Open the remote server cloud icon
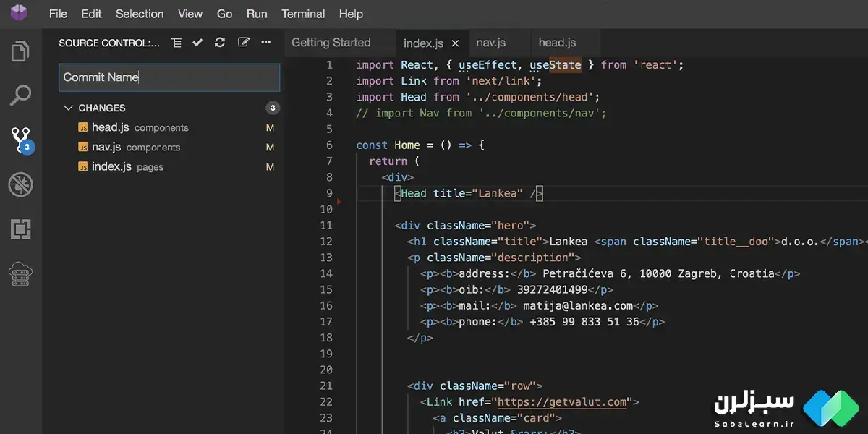Screen dimensions: 868x434 pyautogui.click(x=20, y=274)
